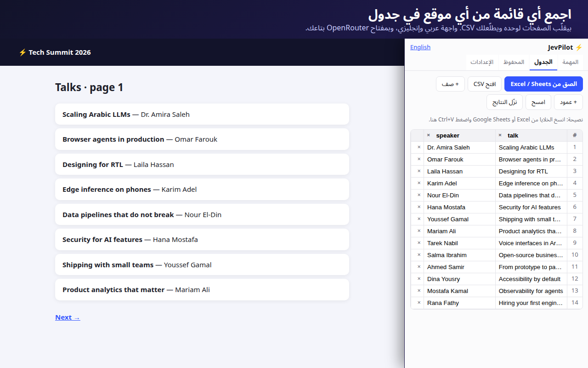Image resolution: width=588 pixels, height=368 pixels.
Task: Click the امسح clear button
Action: click(538, 102)
